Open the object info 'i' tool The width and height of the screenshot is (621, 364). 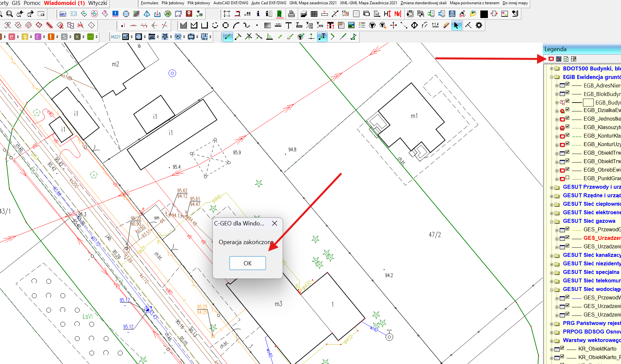pyautogui.click(x=258, y=14)
